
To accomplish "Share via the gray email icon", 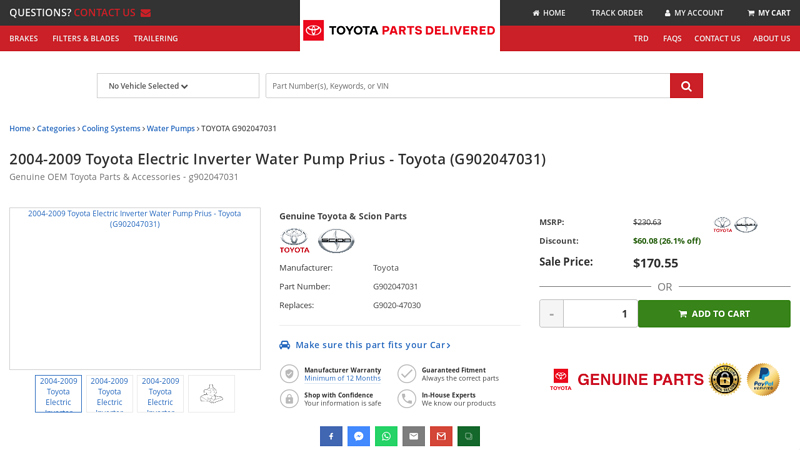I will tap(414, 436).
